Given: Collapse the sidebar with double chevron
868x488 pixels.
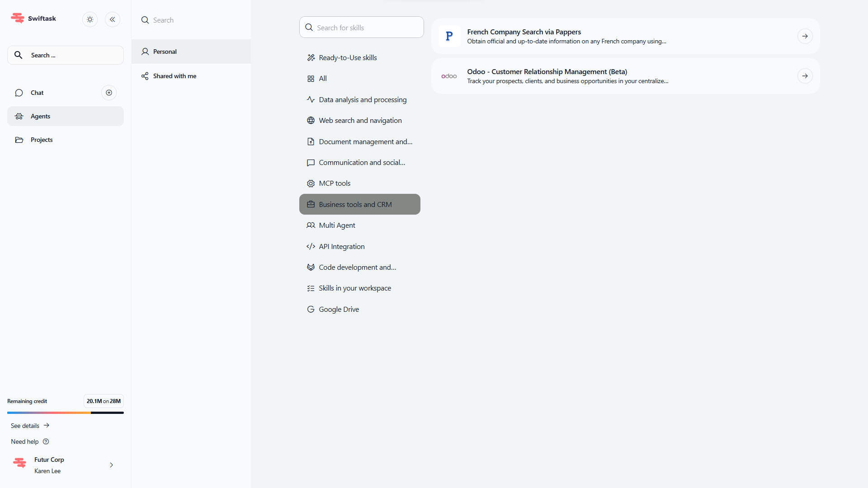Looking at the screenshot, I should coord(113,19).
